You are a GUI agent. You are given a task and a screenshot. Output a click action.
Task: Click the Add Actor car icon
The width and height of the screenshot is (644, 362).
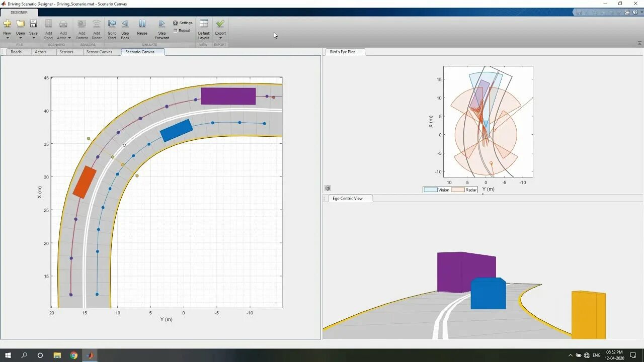coord(63,24)
